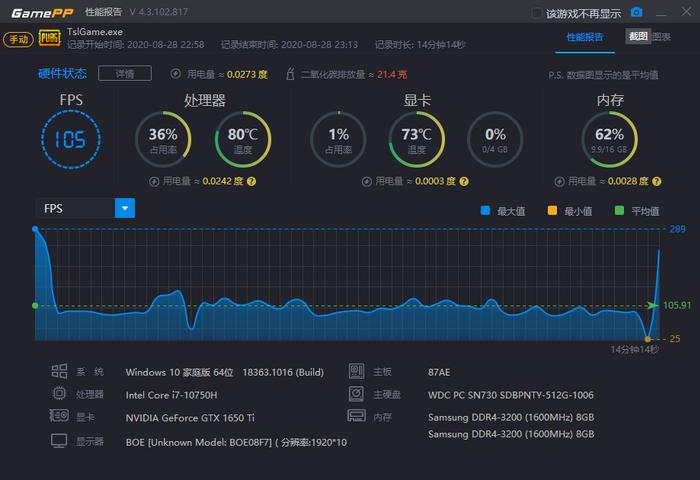
Task: Click the 硬件状态 heading link
Action: [62, 73]
